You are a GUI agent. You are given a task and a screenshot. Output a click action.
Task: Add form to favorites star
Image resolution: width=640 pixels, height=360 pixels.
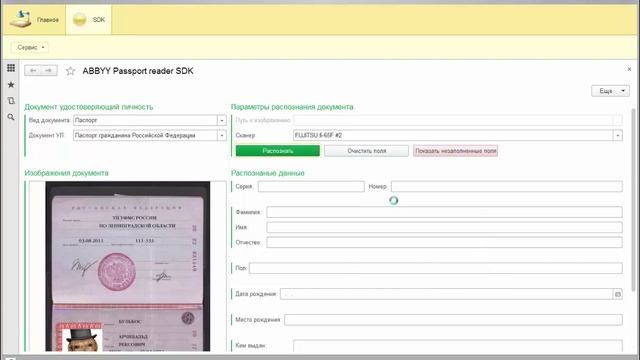coord(71,71)
